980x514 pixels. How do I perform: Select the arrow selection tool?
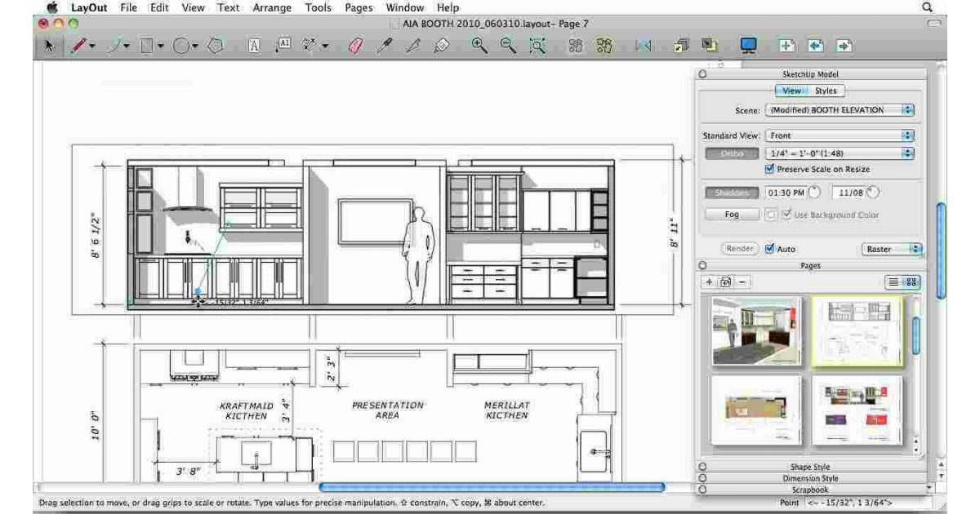[x=51, y=47]
